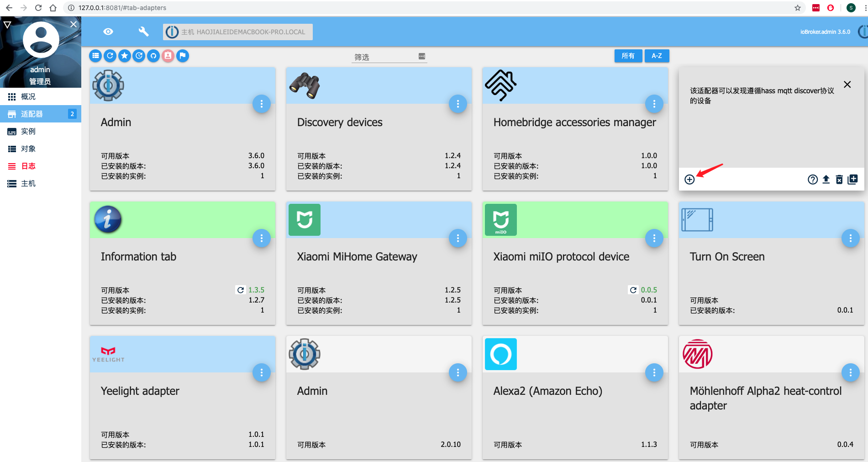Click update icon beside Information tab 1.3.5

coord(241,290)
